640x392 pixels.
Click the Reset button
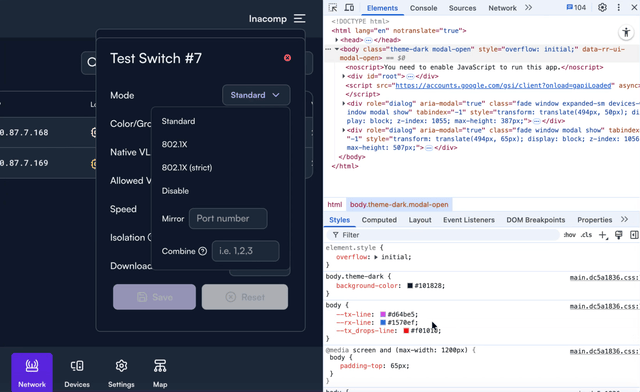pyautogui.click(x=244, y=297)
